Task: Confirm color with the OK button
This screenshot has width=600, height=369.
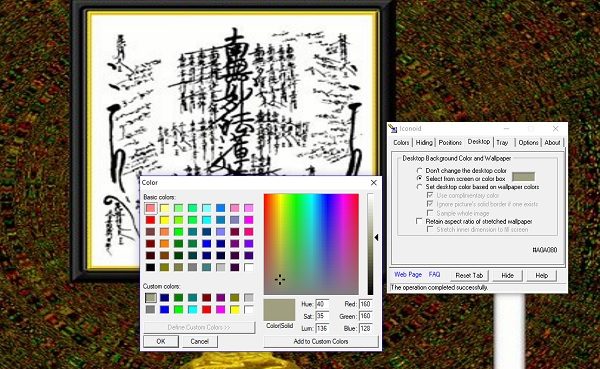Action: pos(161,341)
